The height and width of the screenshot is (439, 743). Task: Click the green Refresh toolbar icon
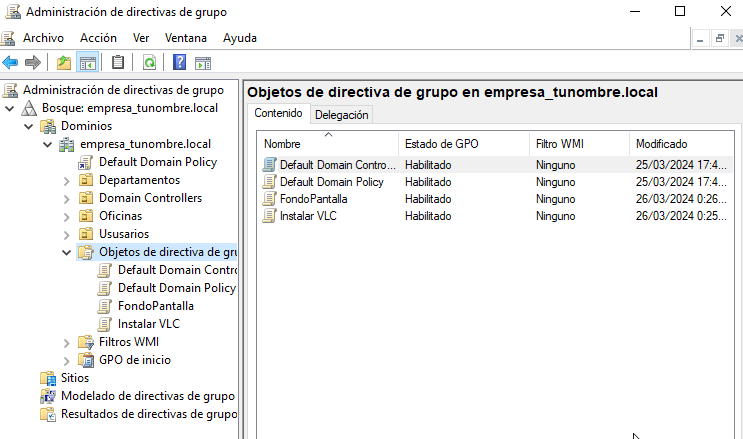(x=149, y=62)
